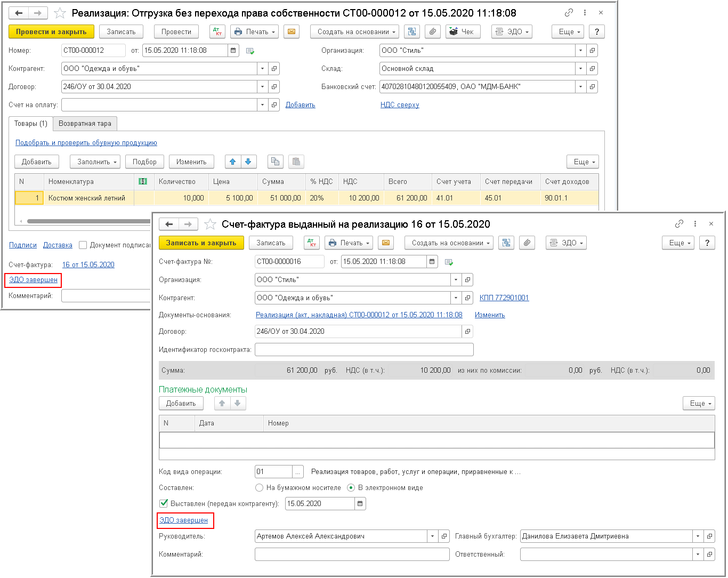The width and height of the screenshot is (728, 578).
Task: Click the copy link icon in Счет-фактура header
Action: (679, 224)
